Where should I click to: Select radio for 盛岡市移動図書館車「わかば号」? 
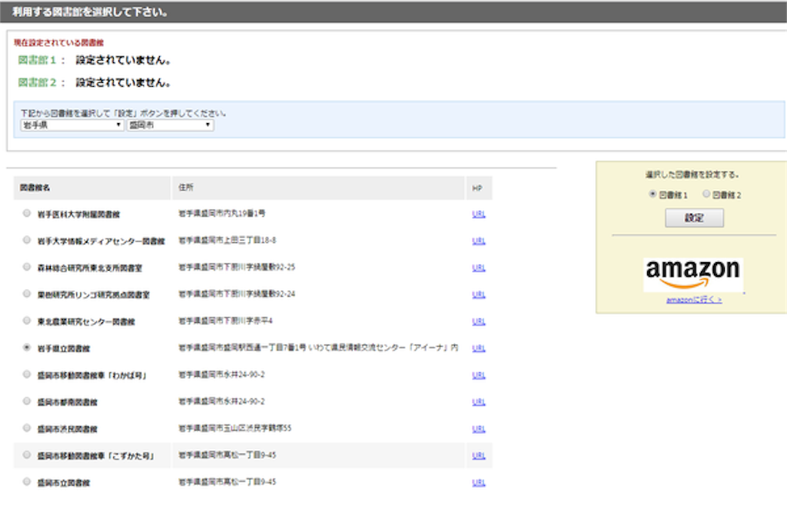click(x=27, y=374)
